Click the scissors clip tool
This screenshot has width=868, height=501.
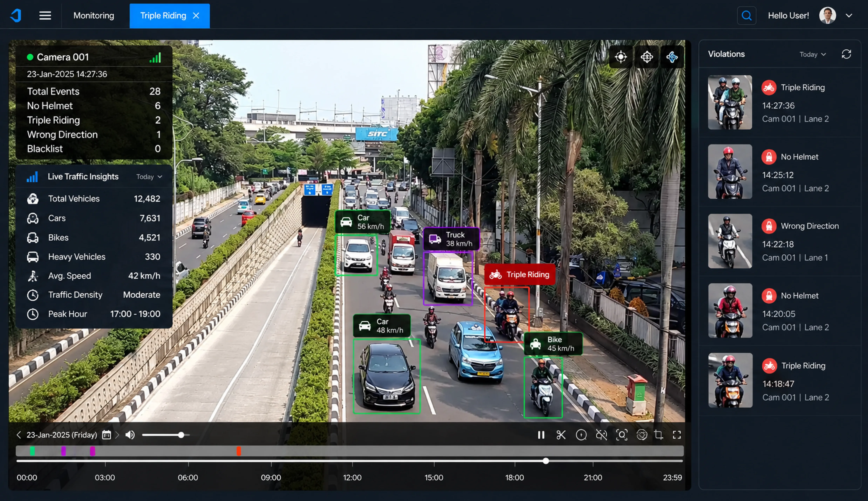[561, 435]
